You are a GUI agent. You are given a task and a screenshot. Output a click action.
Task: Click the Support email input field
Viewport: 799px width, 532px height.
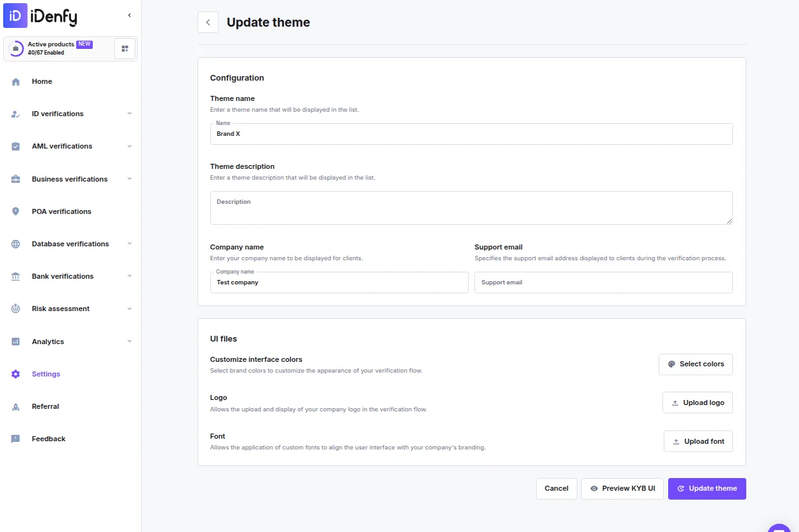pos(603,283)
